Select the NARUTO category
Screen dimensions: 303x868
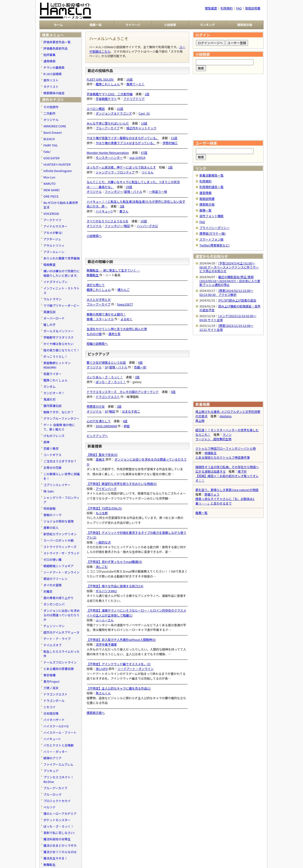point(49,184)
